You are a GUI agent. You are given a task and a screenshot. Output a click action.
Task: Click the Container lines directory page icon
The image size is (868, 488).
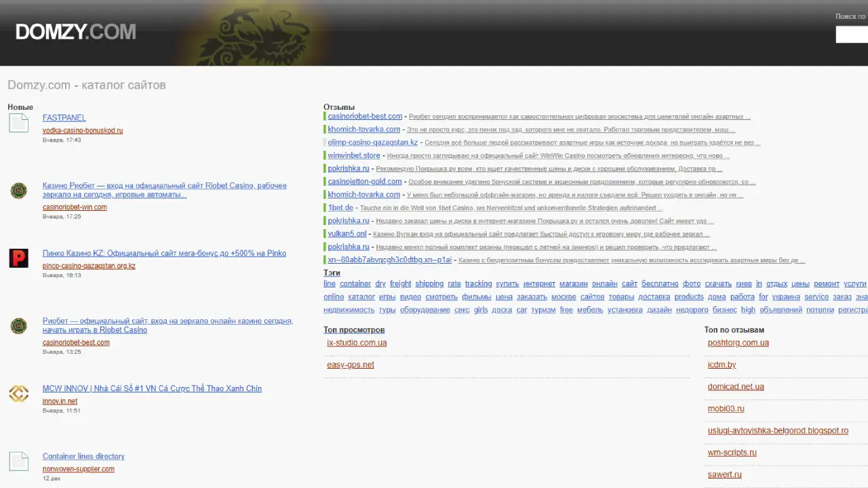pos(18,462)
